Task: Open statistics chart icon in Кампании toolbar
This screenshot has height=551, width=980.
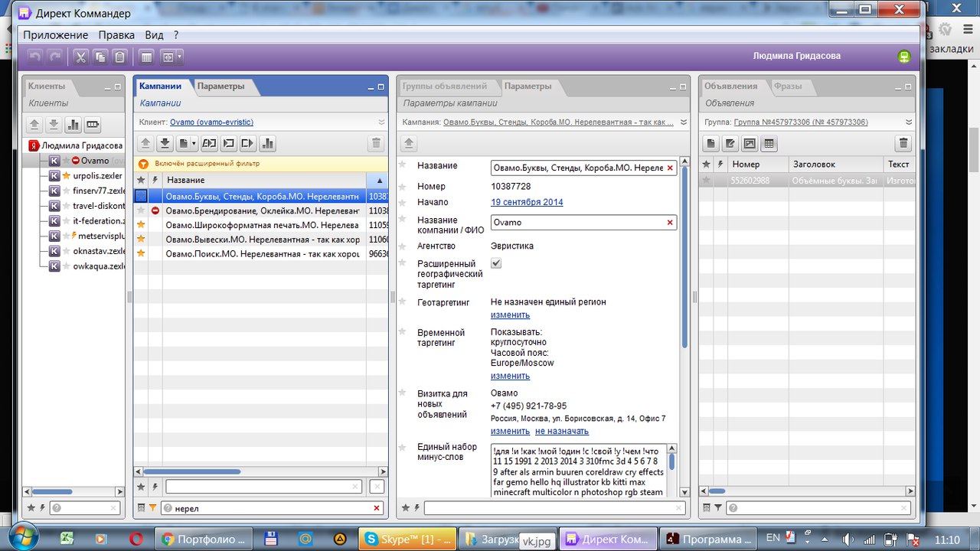Action: coord(267,143)
